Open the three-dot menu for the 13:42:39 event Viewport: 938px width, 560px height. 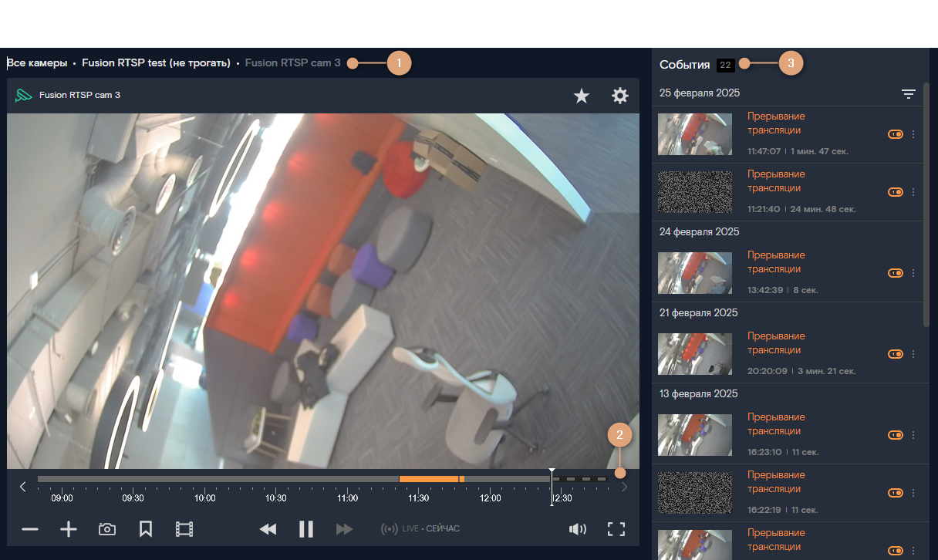coord(913,273)
